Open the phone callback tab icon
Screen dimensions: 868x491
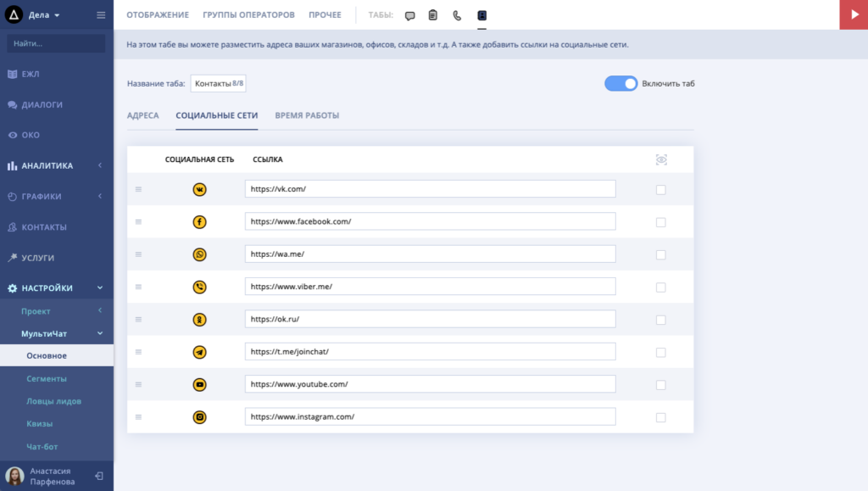pos(458,15)
